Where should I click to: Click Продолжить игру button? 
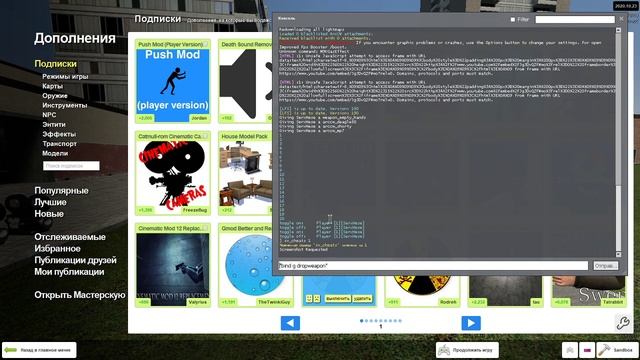click(467, 350)
